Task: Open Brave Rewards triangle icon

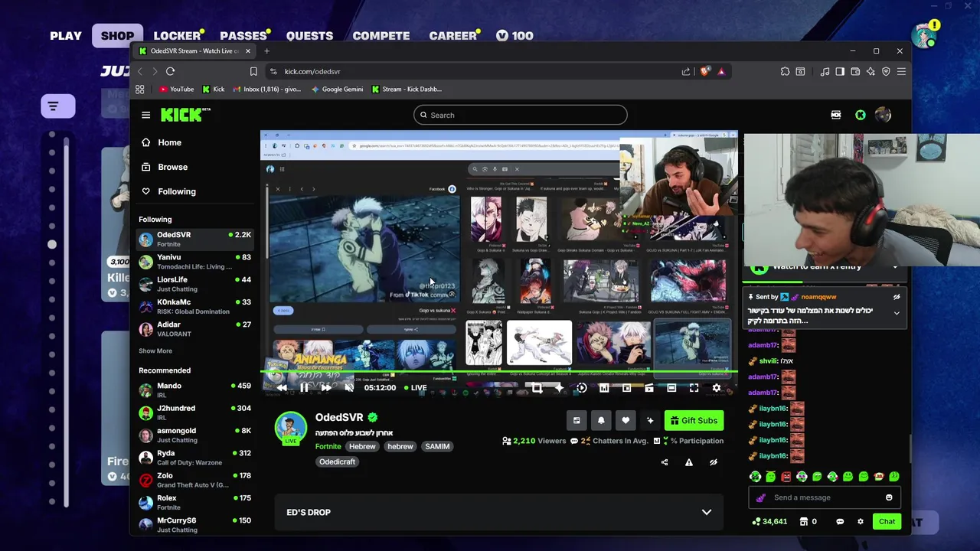Action: point(721,71)
